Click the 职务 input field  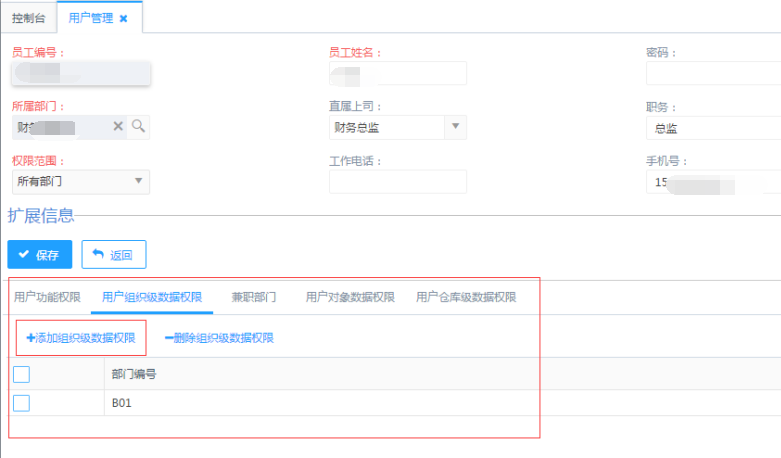click(713, 127)
